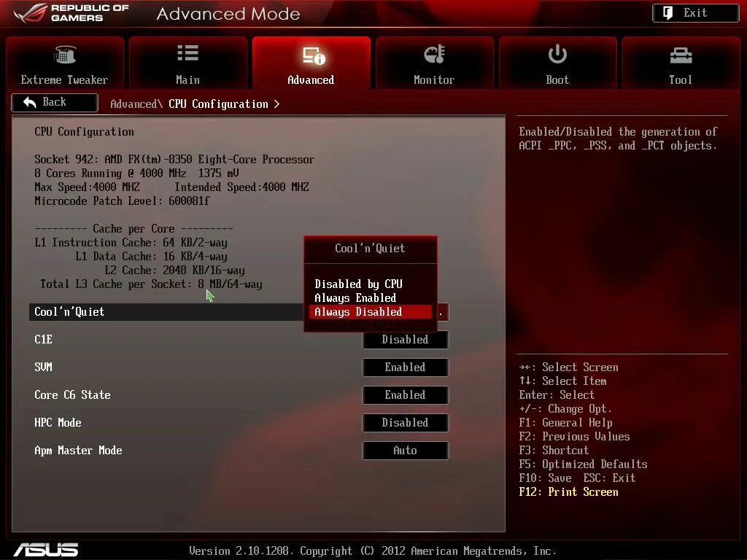Open the HPC Mode Disabled dropdown
The height and width of the screenshot is (560, 747).
tap(406, 423)
